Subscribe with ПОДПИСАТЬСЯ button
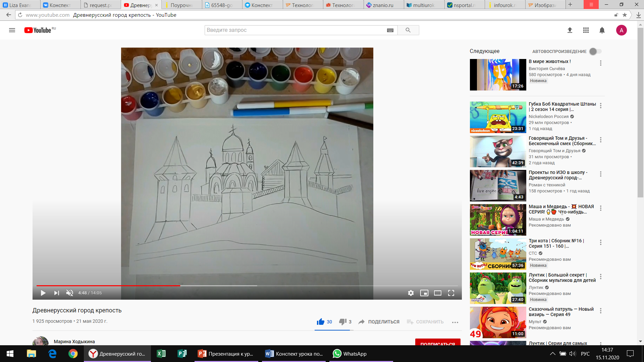Viewport: 644px width, 362px height. click(x=437, y=343)
